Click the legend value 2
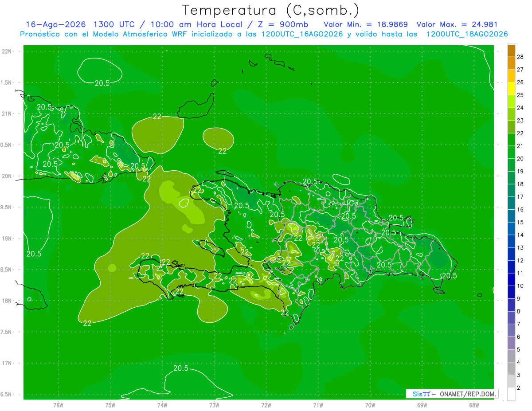The image size is (532, 411). [x=519, y=388]
